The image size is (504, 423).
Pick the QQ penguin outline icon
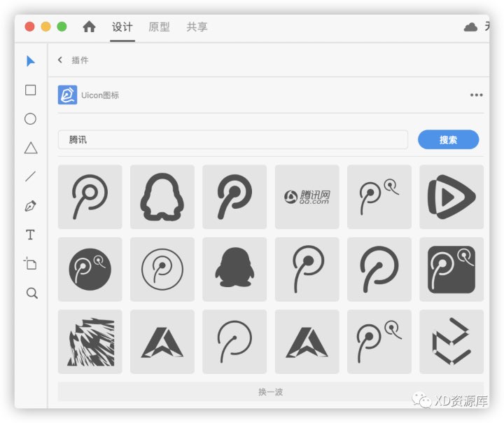tap(162, 197)
